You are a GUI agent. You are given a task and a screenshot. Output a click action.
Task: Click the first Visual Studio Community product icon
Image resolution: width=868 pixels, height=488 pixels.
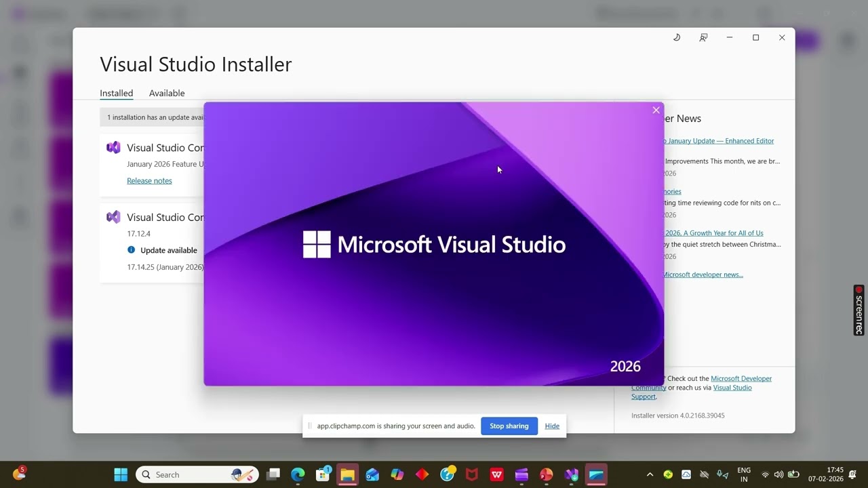click(x=113, y=148)
